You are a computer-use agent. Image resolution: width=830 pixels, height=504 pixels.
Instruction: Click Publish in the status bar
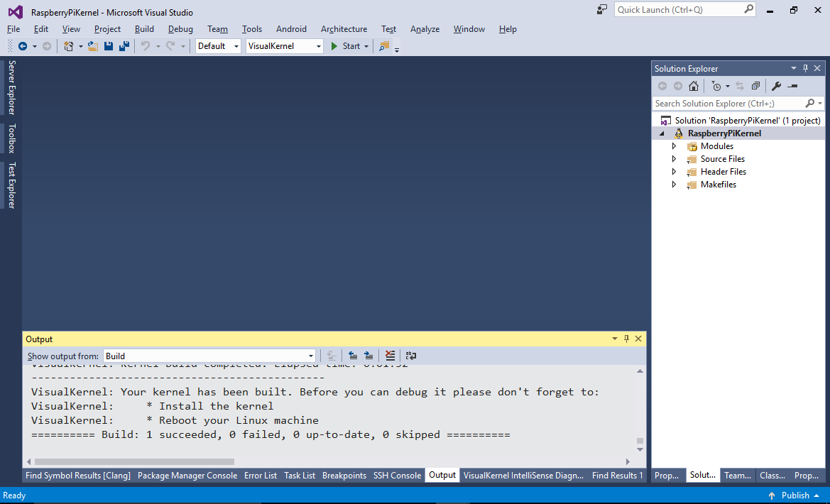pos(796,495)
